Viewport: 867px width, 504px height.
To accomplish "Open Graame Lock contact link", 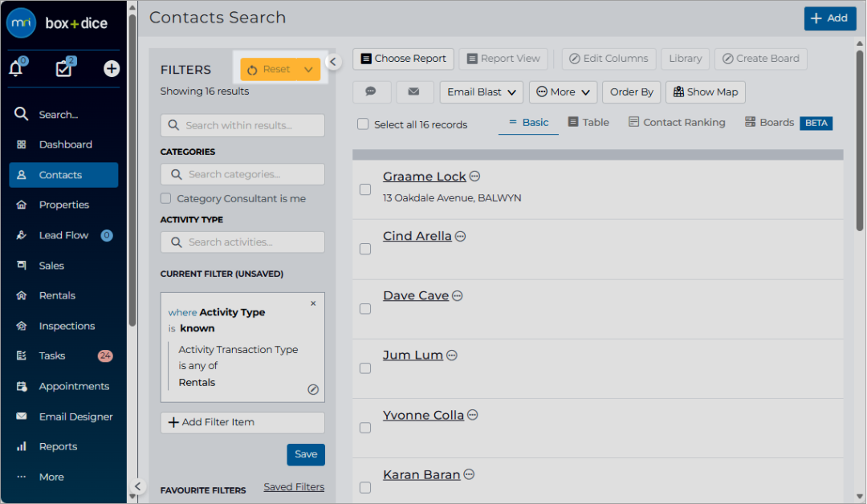I will 424,177.
